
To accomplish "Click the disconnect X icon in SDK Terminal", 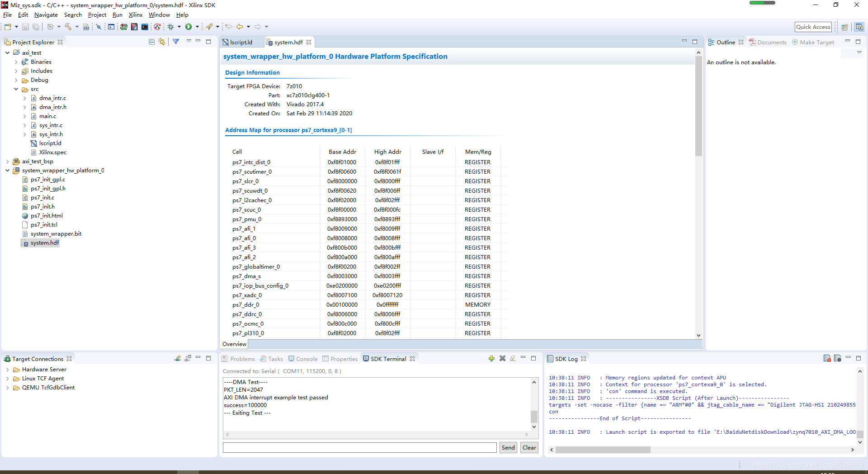I will click(x=502, y=359).
